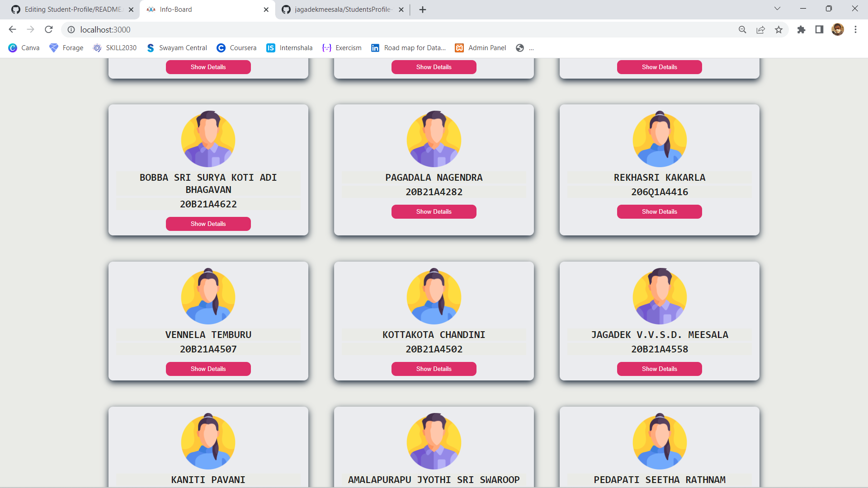This screenshot has height=488, width=868.
Task: Open the Exercism bookmark
Action: (x=342, y=47)
